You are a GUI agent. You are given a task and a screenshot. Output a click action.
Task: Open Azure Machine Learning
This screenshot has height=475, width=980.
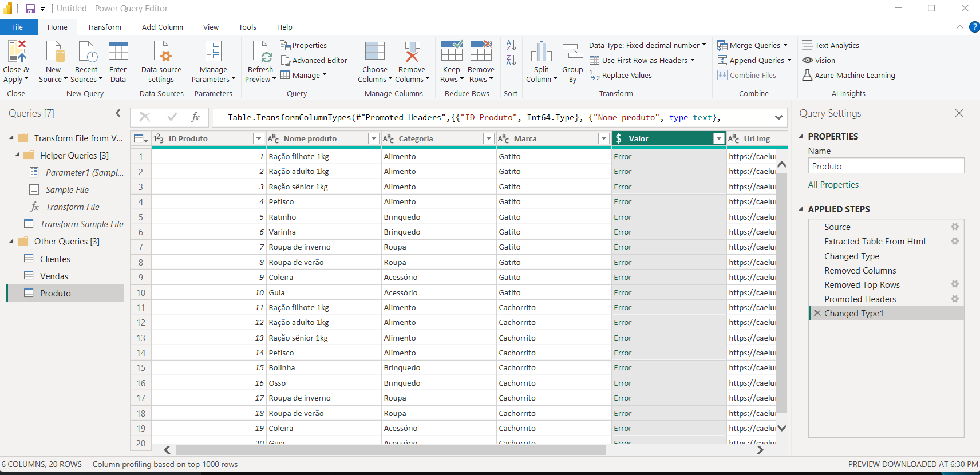848,75
